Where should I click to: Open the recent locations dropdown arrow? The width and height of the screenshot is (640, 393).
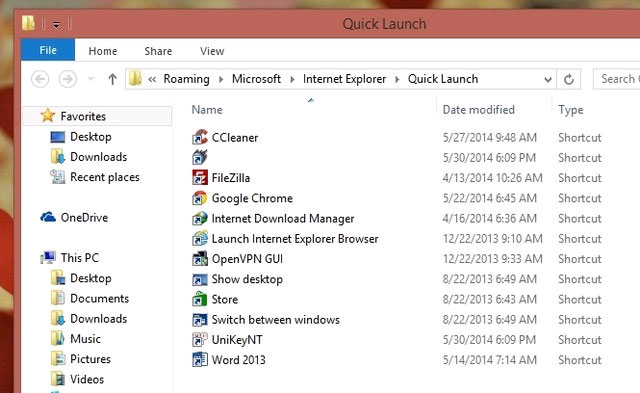pyautogui.click(x=91, y=79)
